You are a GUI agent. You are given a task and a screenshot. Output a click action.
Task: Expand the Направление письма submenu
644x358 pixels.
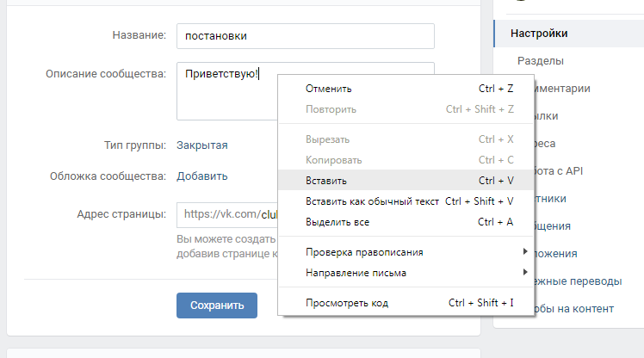pyautogui.click(x=356, y=273)
